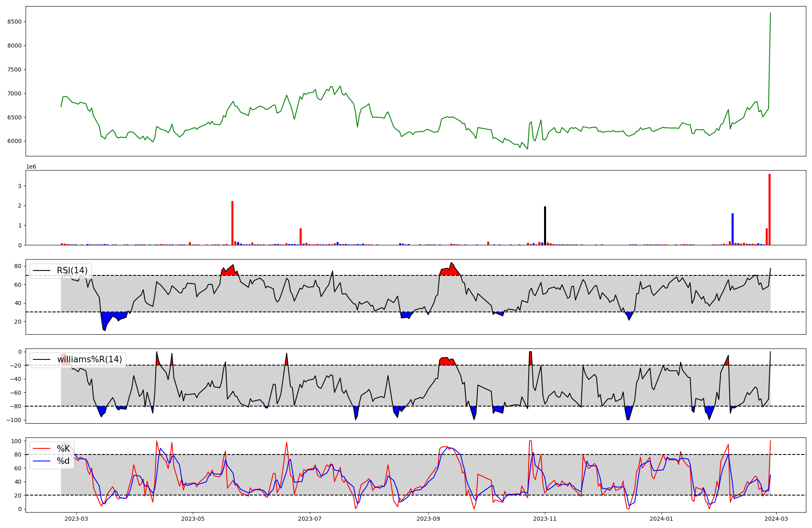This screenshot has height=528, width=812.
Task: Click the RSI(14) legend label
Action: tap(72, 270)
